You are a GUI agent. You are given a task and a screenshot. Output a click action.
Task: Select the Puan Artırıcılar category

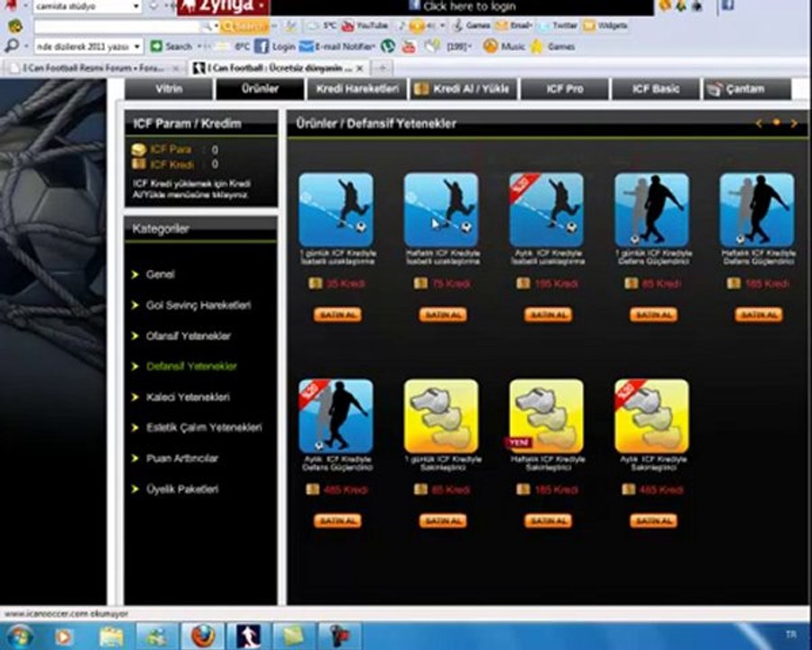point(181,459)
